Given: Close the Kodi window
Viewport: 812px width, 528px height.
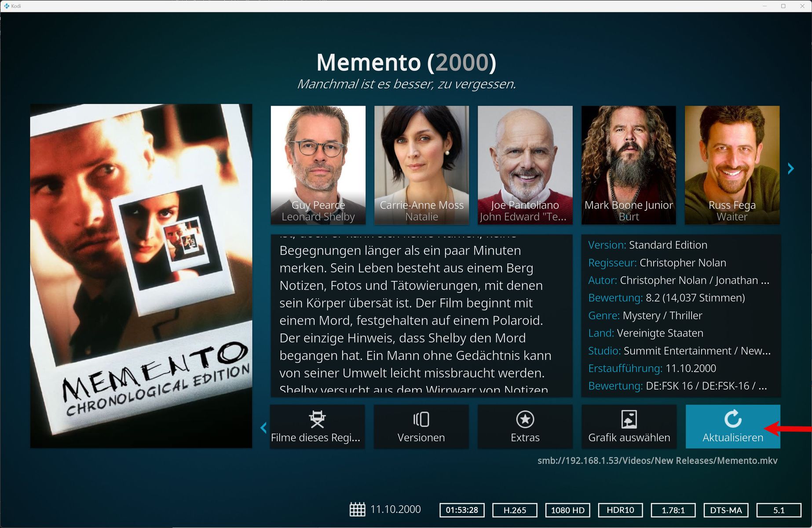Looking at the screenshot, I should click(802, 6).
